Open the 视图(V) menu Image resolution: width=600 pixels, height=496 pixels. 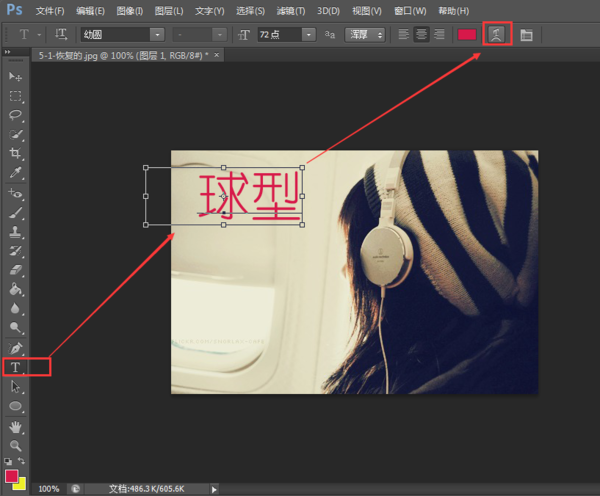pos(367,11)
